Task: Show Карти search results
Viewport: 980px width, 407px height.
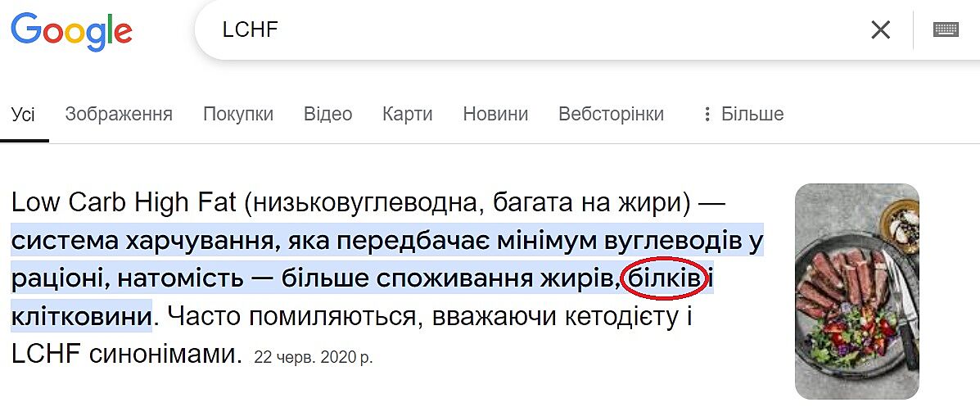Action: (x=407, y=114)
